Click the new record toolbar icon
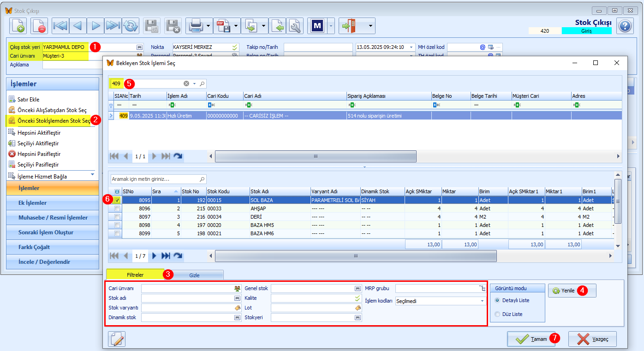Viewport: 644px width, 351px height. (18, 26)
